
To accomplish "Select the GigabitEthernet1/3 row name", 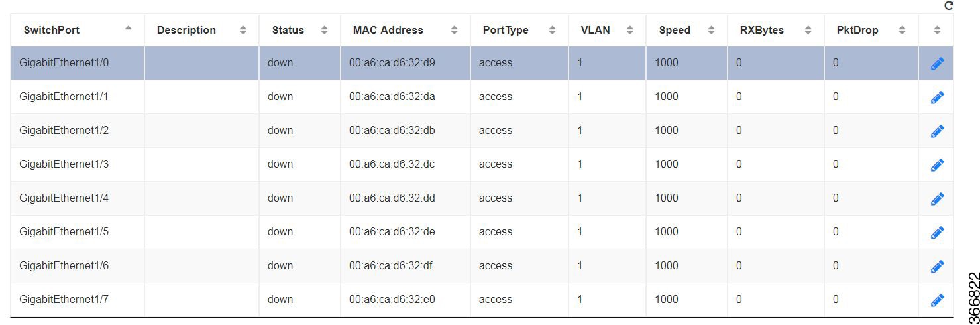I will click(64, 164).
